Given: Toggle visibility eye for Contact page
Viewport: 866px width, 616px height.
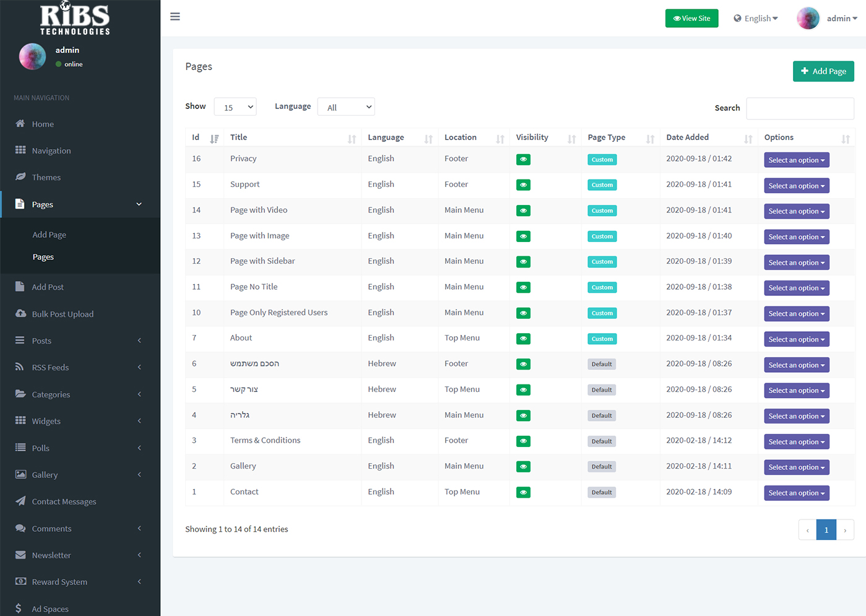Looking at the screenshot, I should (x=523, y=493).
